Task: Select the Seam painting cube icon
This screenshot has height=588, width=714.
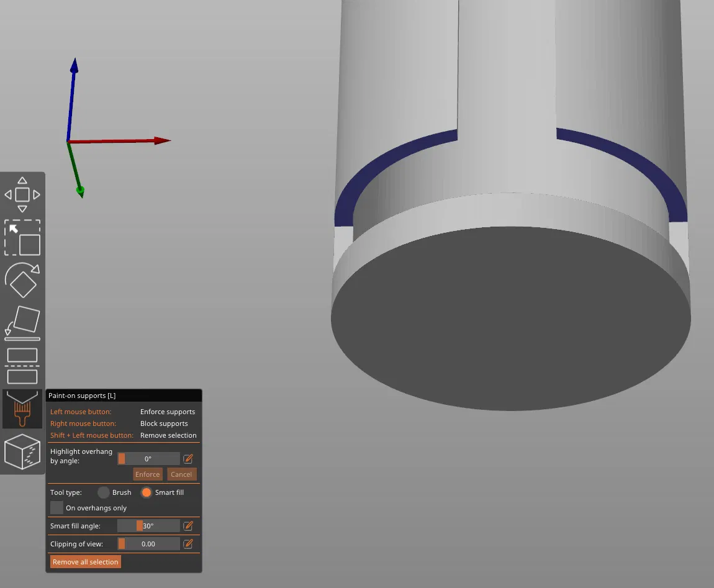Action: coord(22,451)
